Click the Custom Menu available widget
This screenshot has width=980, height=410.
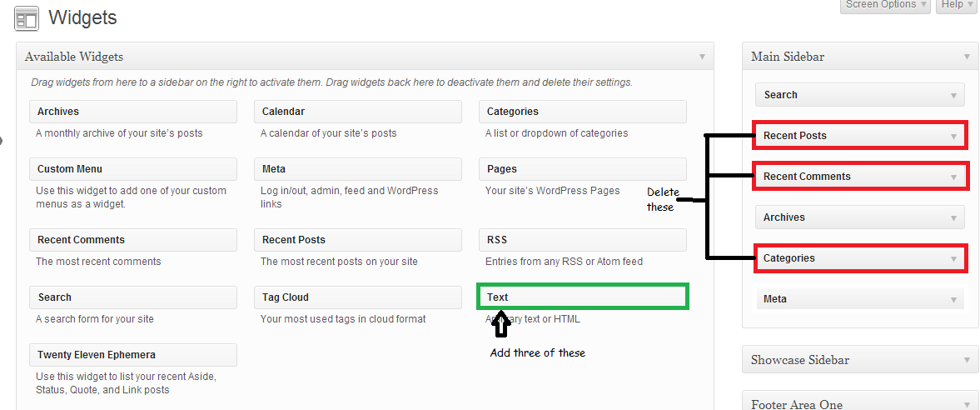(x=132, y=169)
